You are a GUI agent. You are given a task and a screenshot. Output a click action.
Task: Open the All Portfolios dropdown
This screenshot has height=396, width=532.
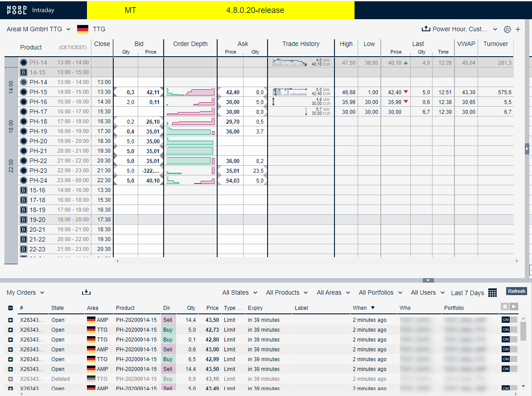[x=379, y=292]
